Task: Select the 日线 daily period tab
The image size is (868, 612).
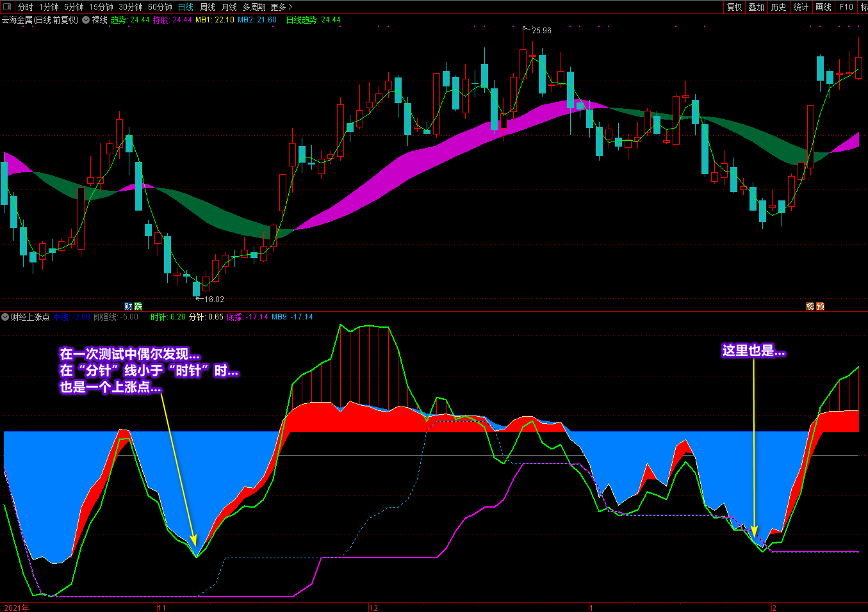Action: coord(186,7)
